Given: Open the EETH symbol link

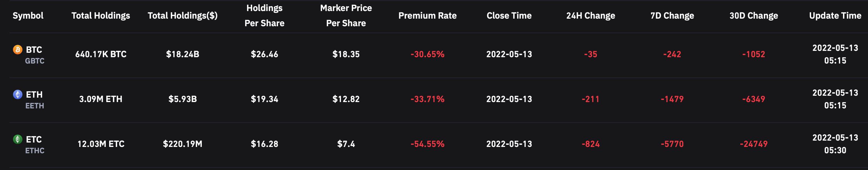Looking at the screenshot, I should pos(35,106).
